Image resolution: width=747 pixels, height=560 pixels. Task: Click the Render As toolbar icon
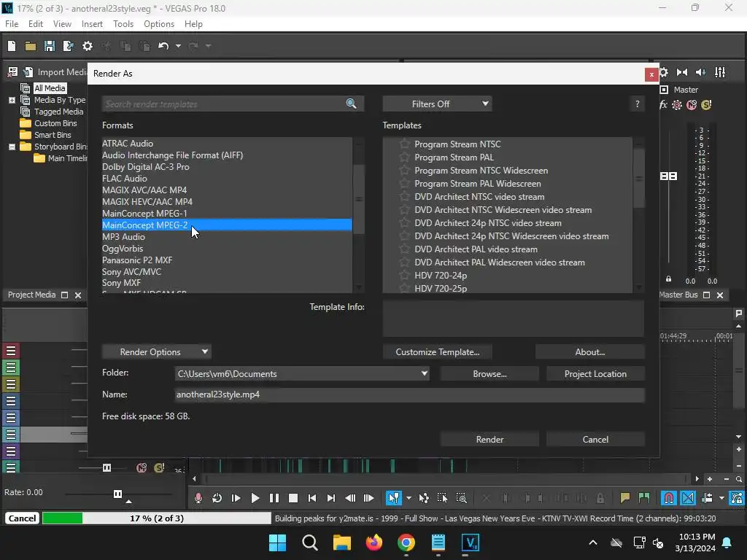(68, 46)
